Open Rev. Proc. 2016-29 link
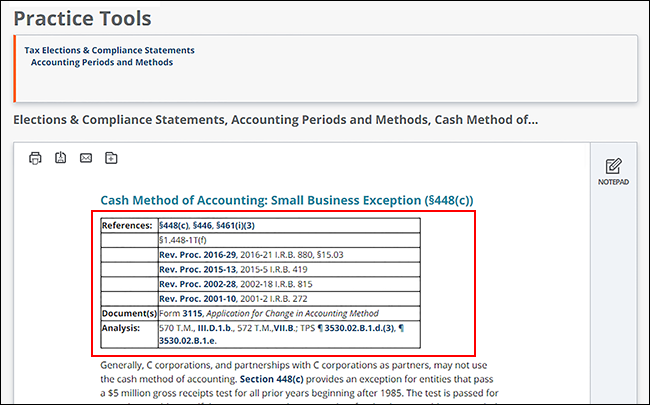Image resolution: width=650 pixels, height=405 pixels. click(195, 255)
